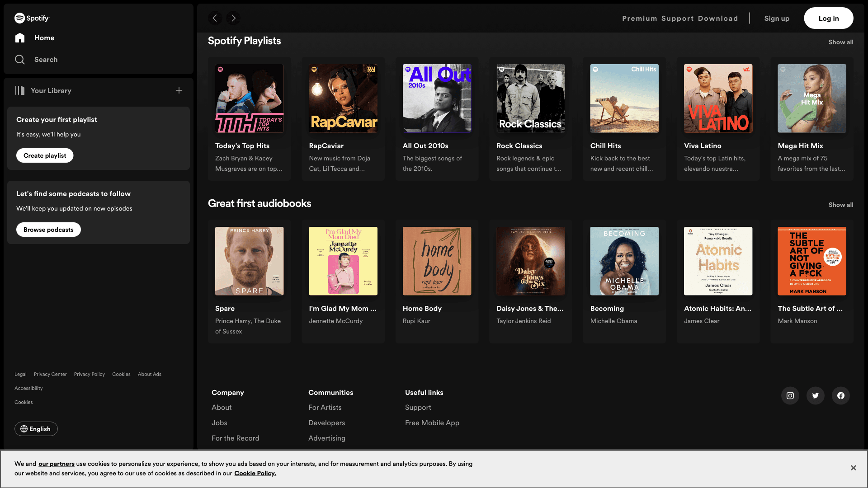Screen dimensions: 868x488
Task: Click Support under Useful links
Action: pos(418,408)
